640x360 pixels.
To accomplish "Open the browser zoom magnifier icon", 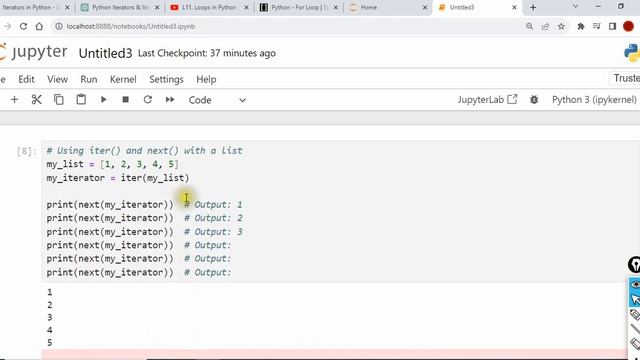I will tap(529, 26).
